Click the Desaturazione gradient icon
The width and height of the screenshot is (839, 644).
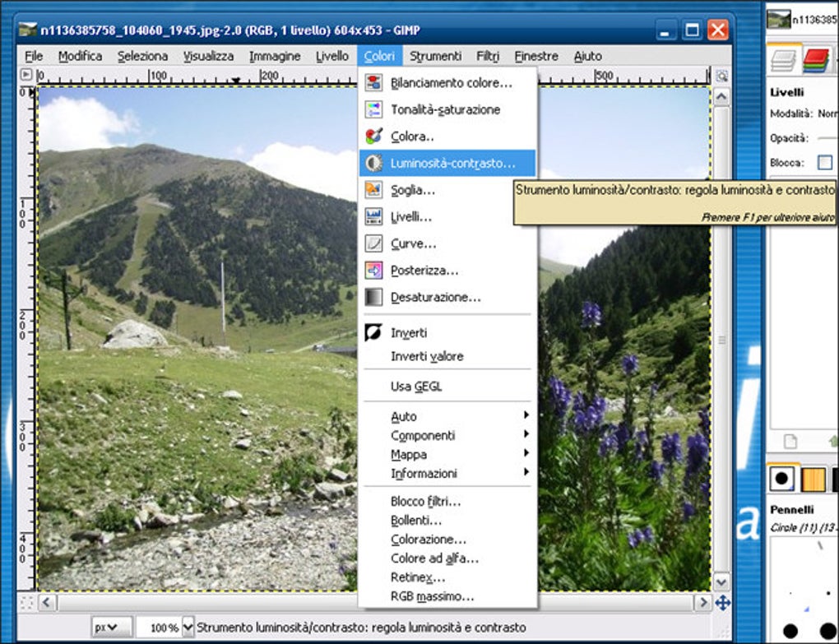373,297
